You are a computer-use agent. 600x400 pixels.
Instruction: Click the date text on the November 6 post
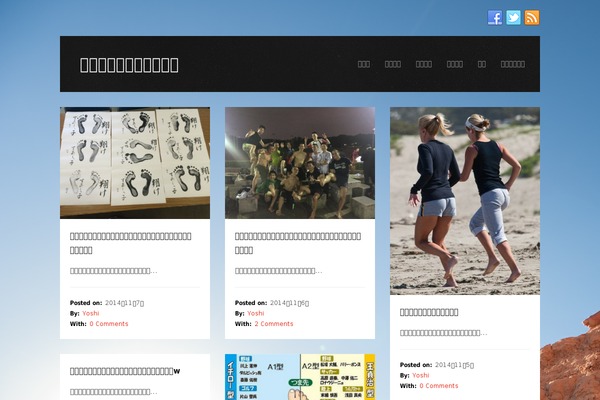[289, 303]
